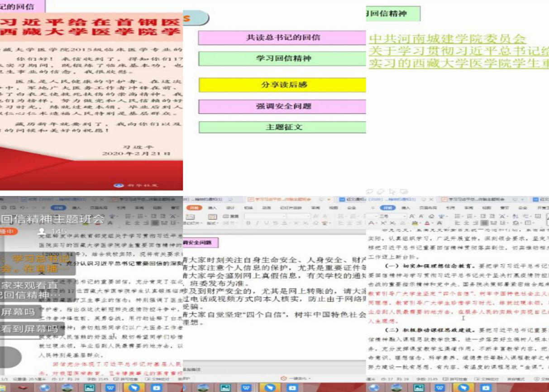Open the 设计 tab in presentation ribbon
The image size is (549, 392).
click(x=231, y=208)
